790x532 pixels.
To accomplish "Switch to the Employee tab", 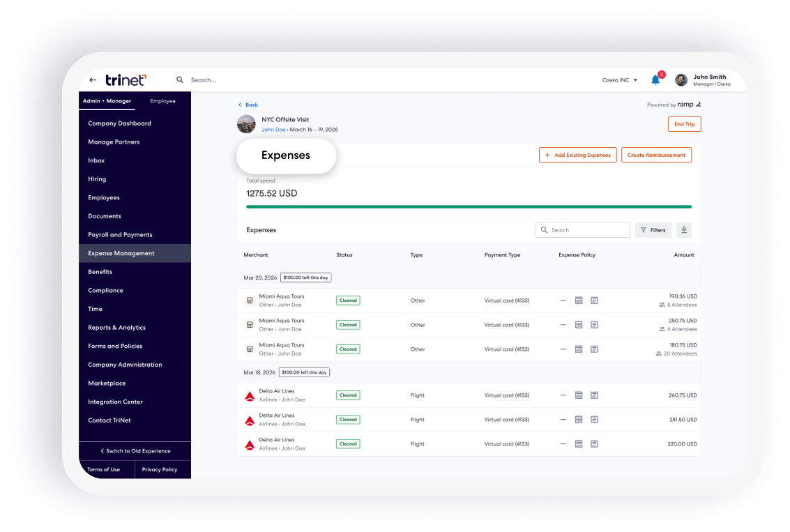I will coord(162,101).
